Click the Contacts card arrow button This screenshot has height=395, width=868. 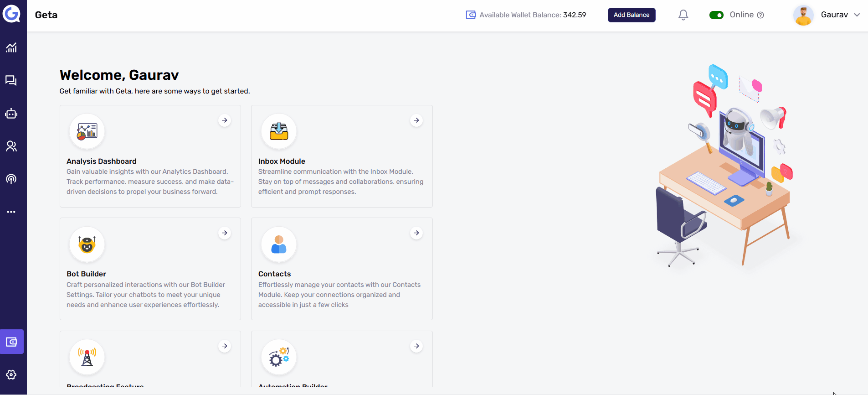pos(416,233)
